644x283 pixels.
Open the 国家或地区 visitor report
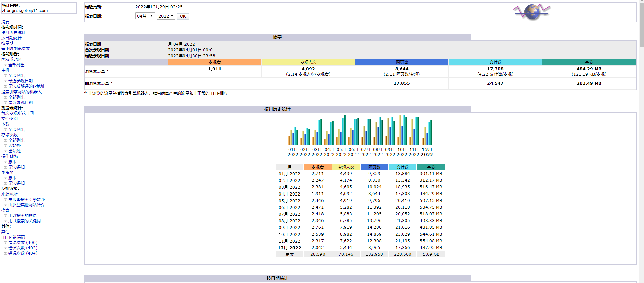coord(11,60)
